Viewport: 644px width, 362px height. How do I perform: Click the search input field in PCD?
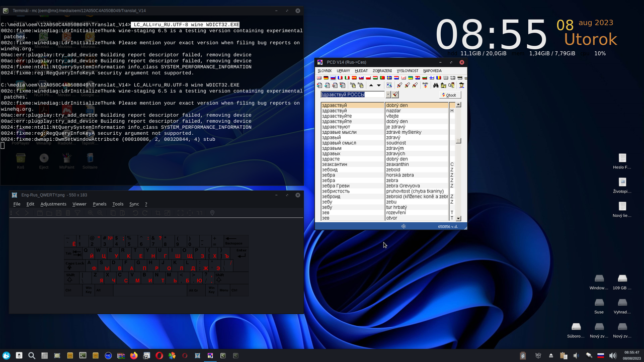353,95
